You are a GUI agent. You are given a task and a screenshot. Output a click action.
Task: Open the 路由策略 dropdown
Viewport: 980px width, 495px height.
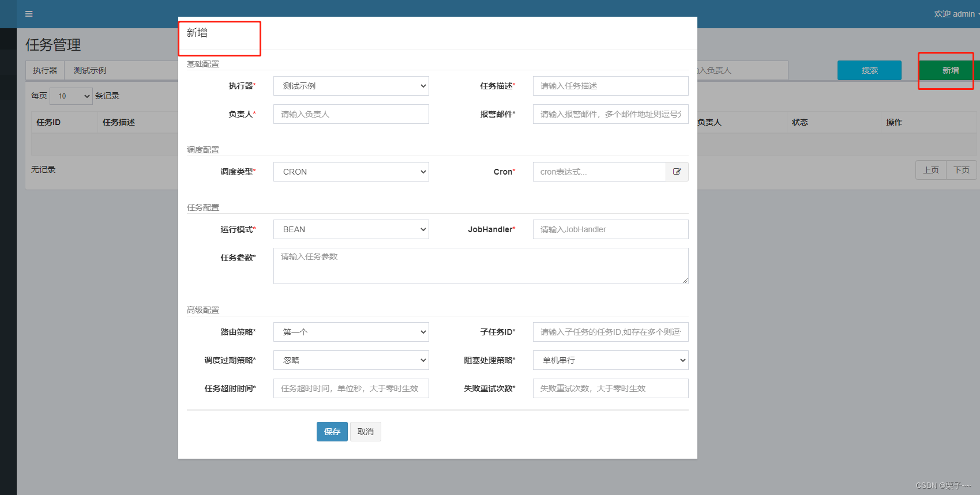coord(351,332)
